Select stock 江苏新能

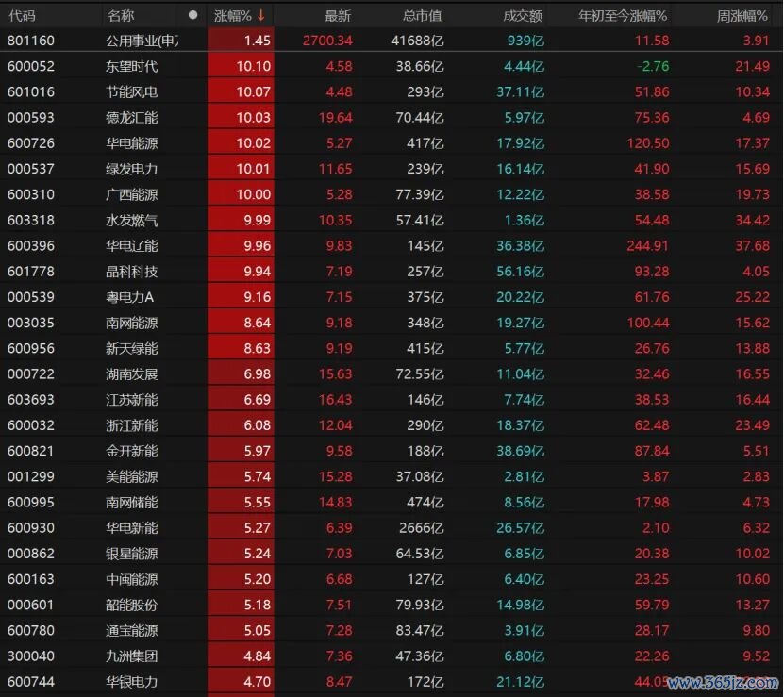pos(131,400)
